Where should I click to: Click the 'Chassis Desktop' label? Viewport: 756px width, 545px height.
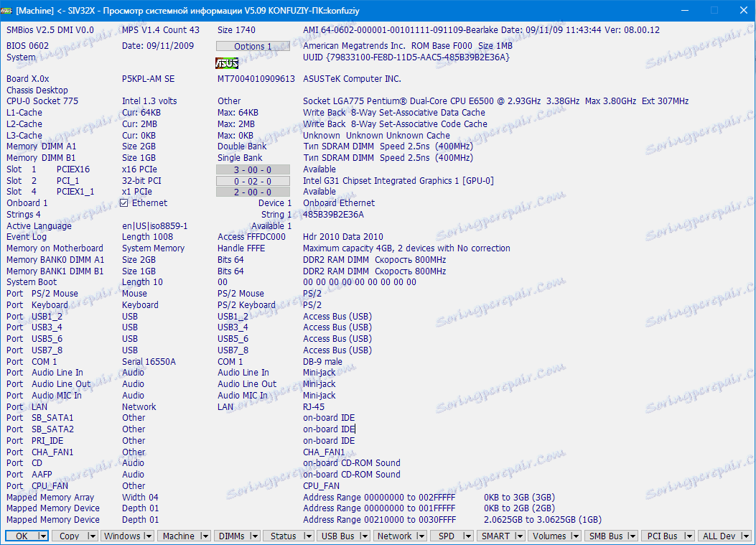pyautogui.click(x=37, y=90)
